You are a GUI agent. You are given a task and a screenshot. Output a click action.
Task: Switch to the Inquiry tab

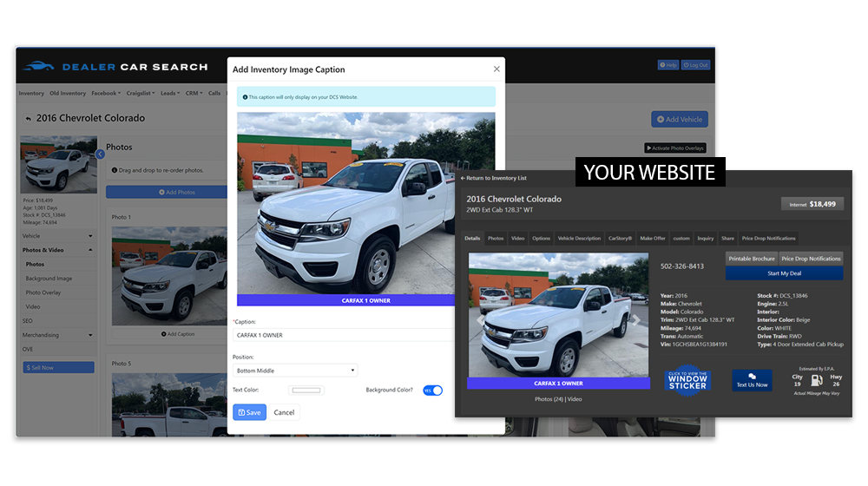click(x=705, y=239)
